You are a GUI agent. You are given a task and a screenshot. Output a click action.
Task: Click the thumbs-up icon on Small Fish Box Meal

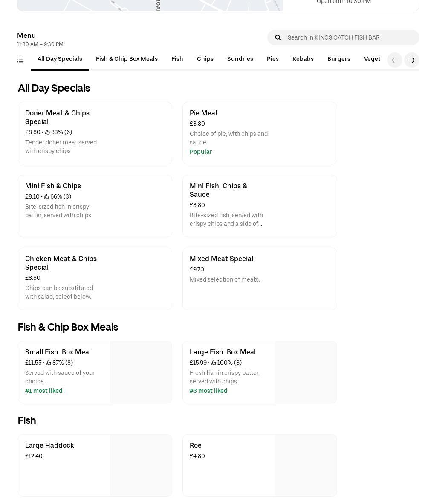49,363
